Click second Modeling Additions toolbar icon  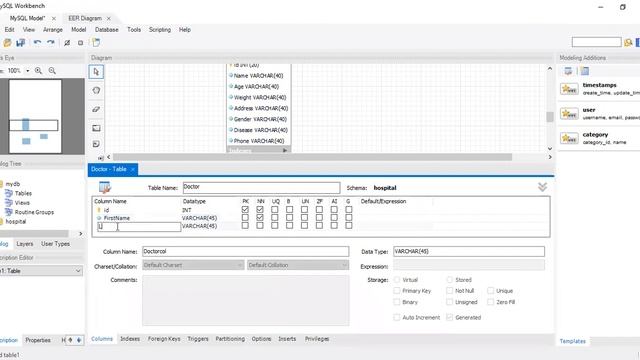click(585, 71)
